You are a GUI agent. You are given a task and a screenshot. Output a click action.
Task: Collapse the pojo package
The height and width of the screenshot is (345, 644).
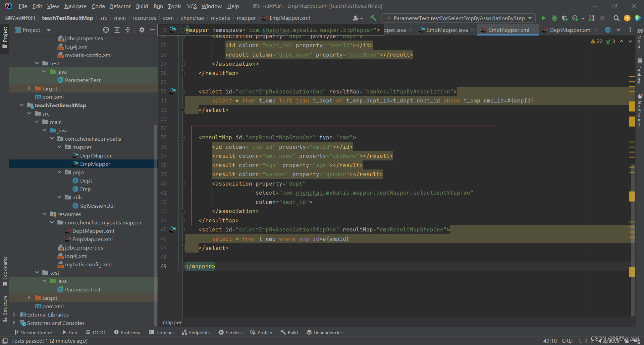click(59, 172)
